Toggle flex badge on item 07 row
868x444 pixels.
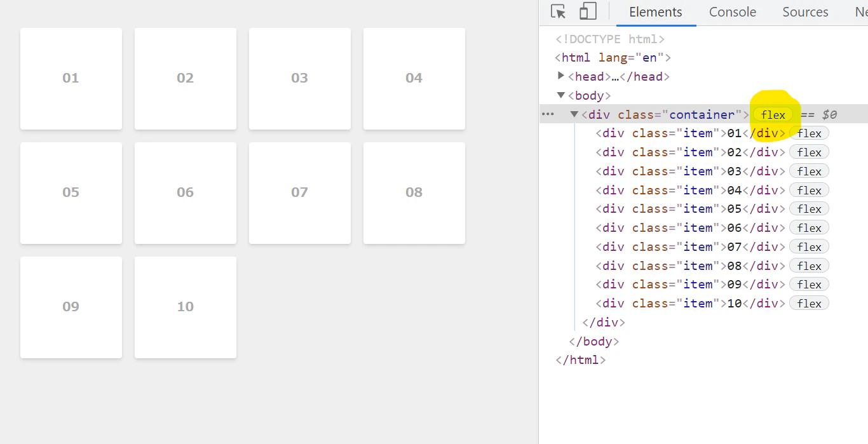(x=809, y=247)
